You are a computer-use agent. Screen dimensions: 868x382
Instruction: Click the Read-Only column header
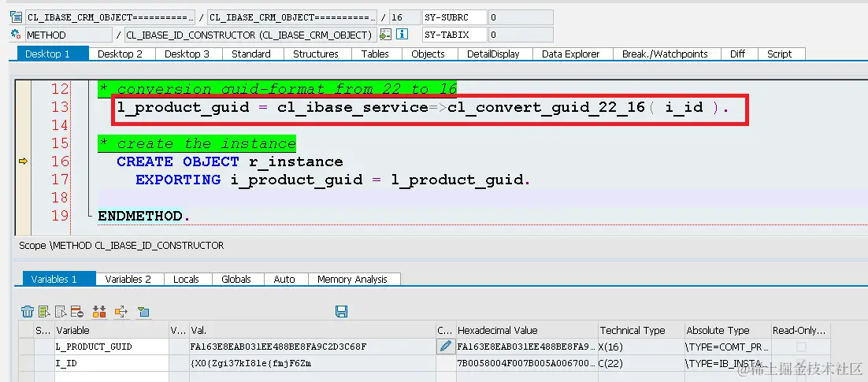tap(800, 331)
